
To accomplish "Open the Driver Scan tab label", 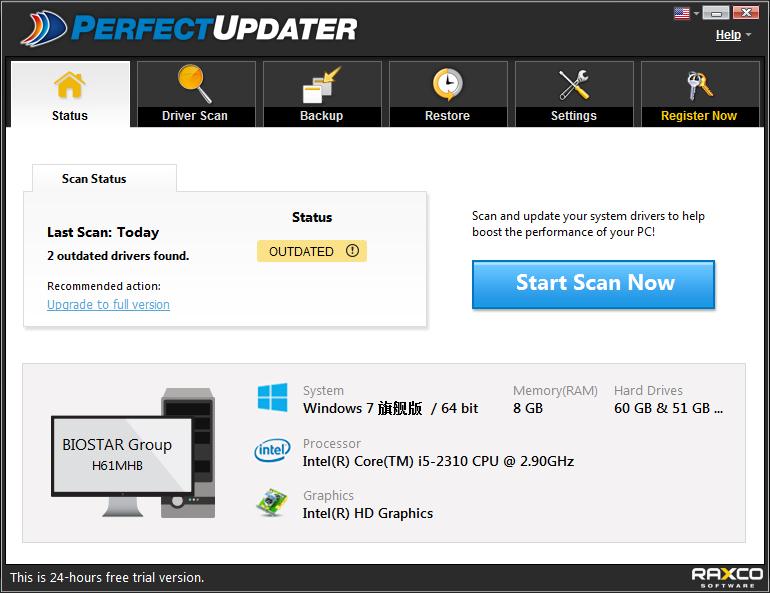I will pos(195,116).
